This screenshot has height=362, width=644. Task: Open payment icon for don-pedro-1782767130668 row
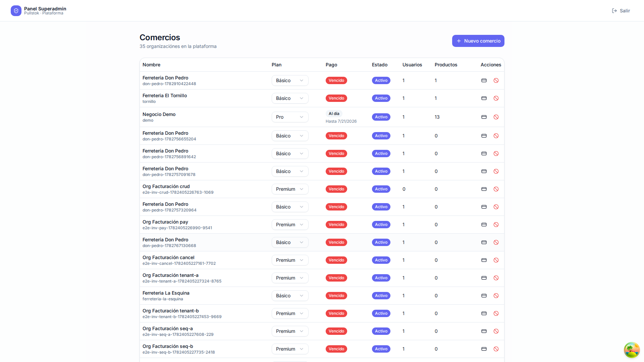pyautogui.click(x=484, y=242)
